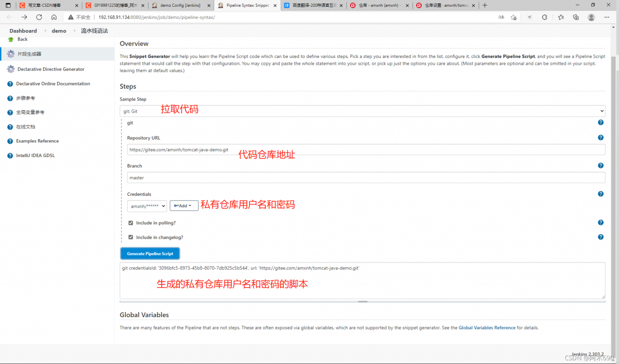Expand the breadcrumb arrow after demo
The height and width of the screenshot is (364, 619).
[x=75, y=31]
